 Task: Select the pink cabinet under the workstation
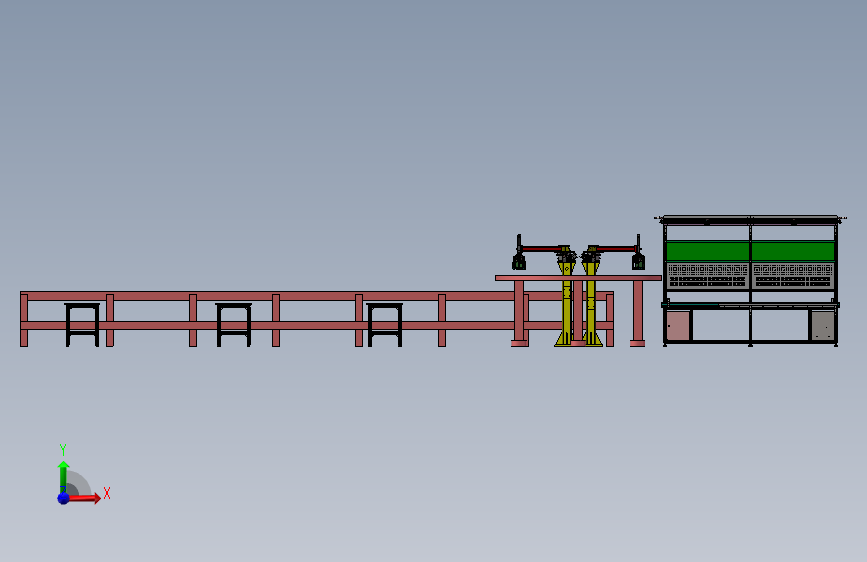click(x=678, y=326)
